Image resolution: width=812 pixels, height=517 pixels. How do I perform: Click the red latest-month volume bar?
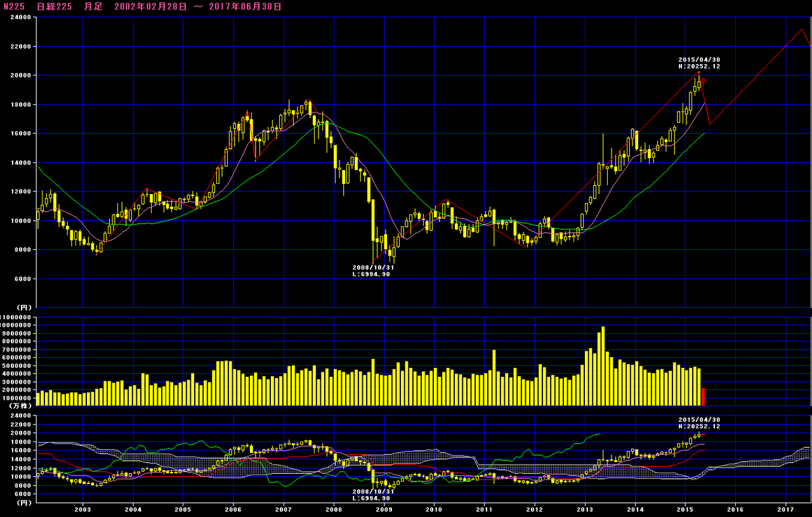click(x=703, y=397)
